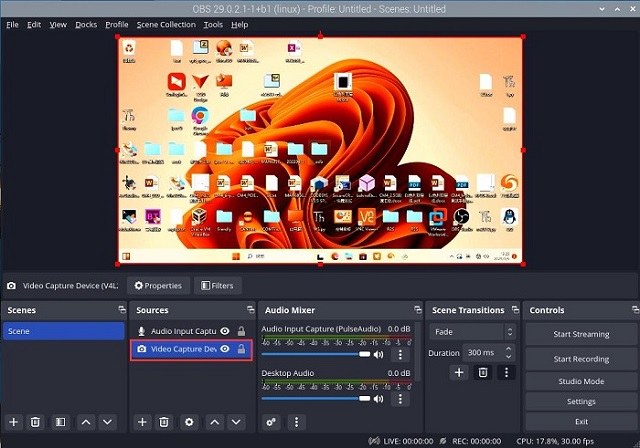Open the Scene Collection menu
Viewport: 640px width, 448px height.
(166, 24)
